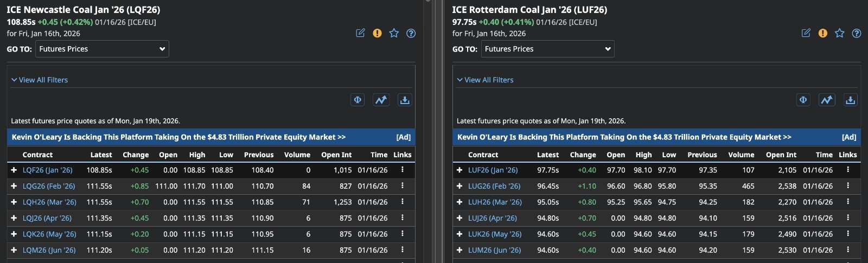This screenshot has width=868, height=263.
Task: Click the Phi symbol icon in Newcastle panel
Action: tap(358, 100)
